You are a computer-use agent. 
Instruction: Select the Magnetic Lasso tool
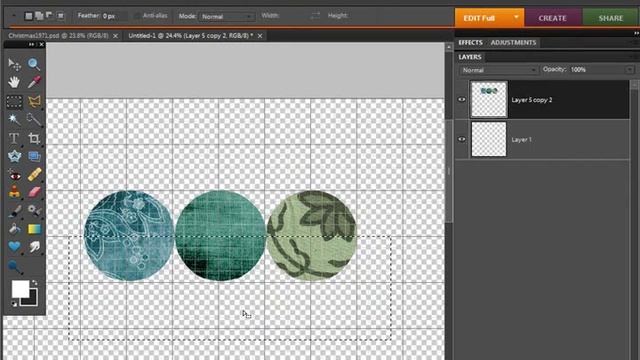[x=34, y=101]
